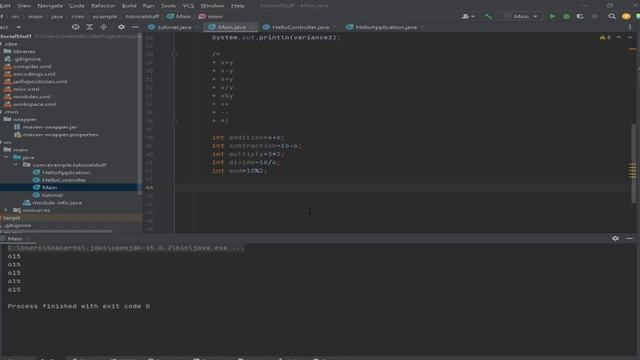Open the VCS menu
Screen dimensions: 640x360
(x=188, y=6)
